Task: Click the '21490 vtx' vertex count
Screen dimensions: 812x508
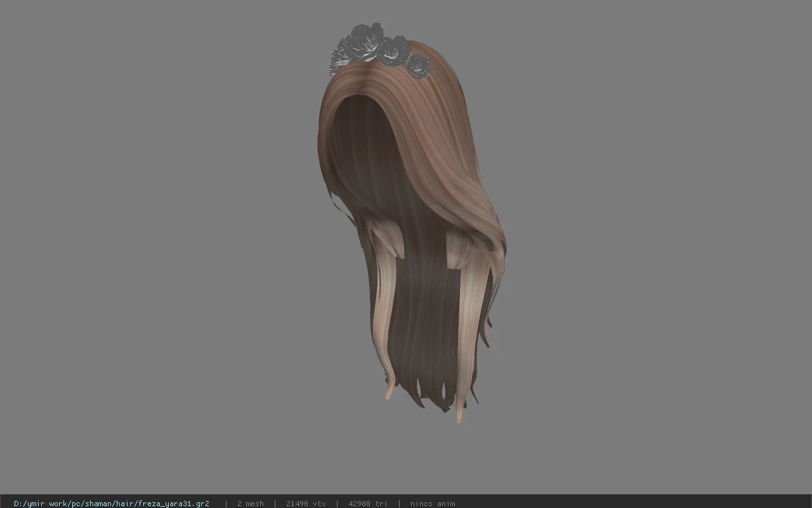Action: click(306, 504)
